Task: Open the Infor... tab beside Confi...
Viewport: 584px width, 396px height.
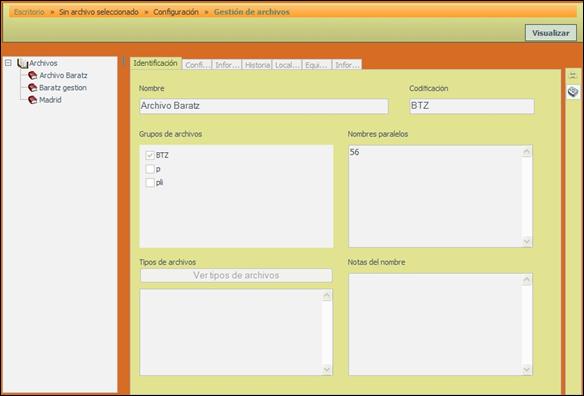Action: click(227, 65)
